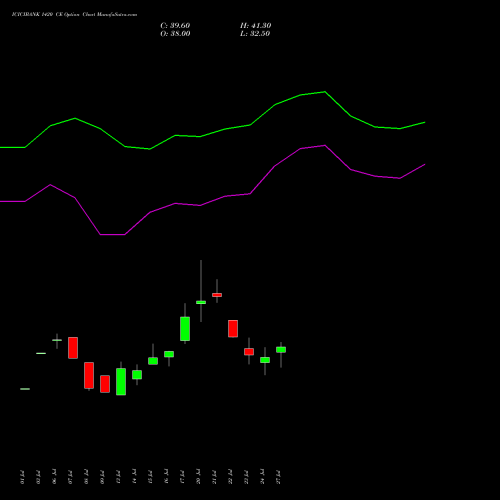Image resolution: width=500 pixels, height=500 pixels.
Task: Click the 15 Jul date axis label
Action: click(150, 477)
